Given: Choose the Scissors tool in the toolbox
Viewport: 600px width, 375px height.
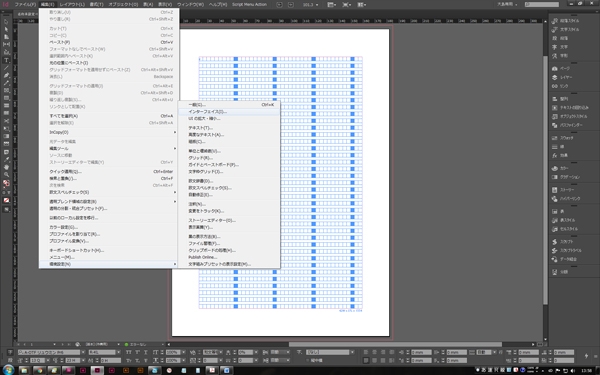Looking at the screenshot, I should coord(6,121).
